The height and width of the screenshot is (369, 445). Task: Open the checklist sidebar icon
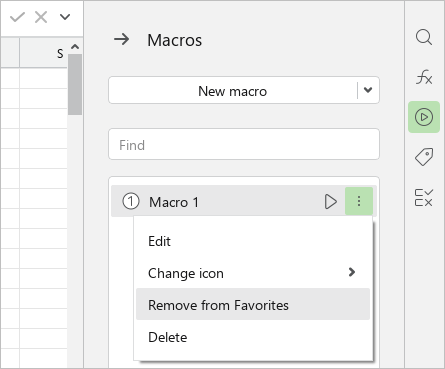(x=424, y=197)
